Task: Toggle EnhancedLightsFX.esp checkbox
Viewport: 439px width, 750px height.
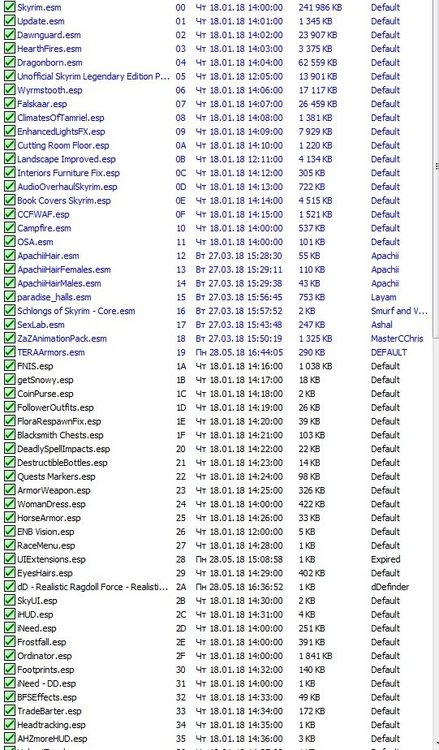Action: (9, 132)
